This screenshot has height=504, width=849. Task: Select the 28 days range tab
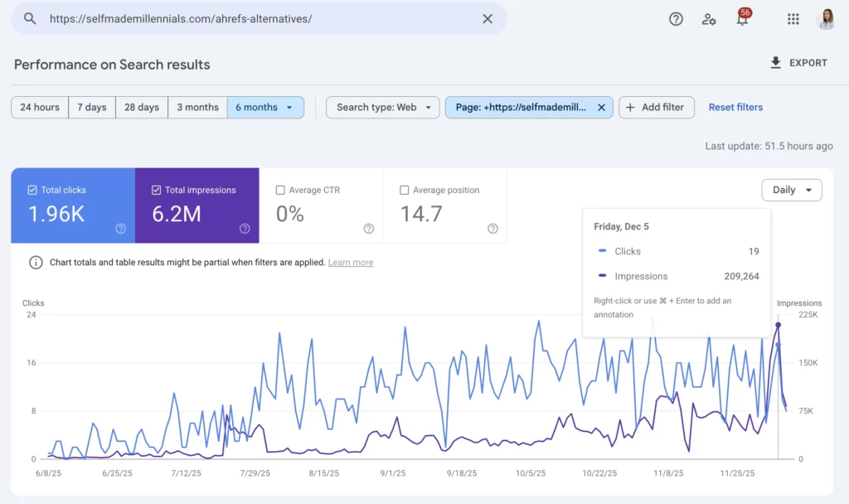(142, 107)
